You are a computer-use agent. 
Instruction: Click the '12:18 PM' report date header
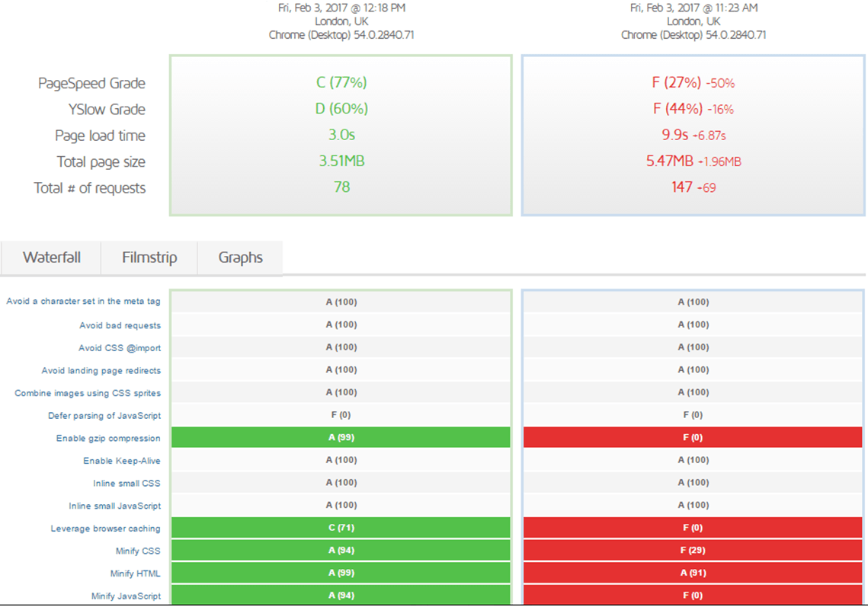(x=341, y=8)
